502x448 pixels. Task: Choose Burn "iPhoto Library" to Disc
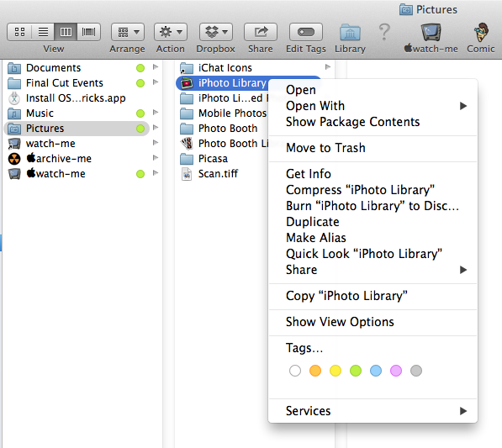(x=373, y=206)
